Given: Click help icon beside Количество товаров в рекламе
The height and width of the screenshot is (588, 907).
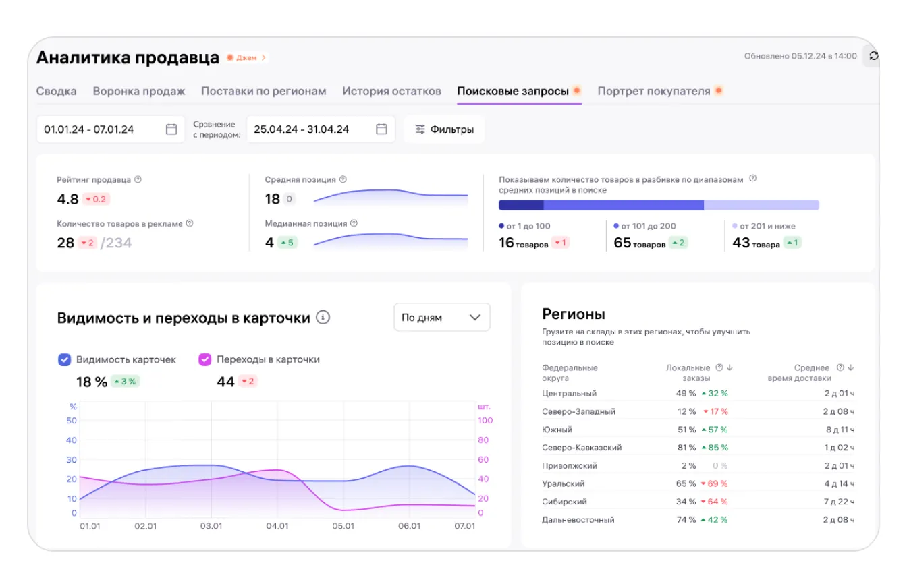Looking at the screenshot, I should 190,223.
